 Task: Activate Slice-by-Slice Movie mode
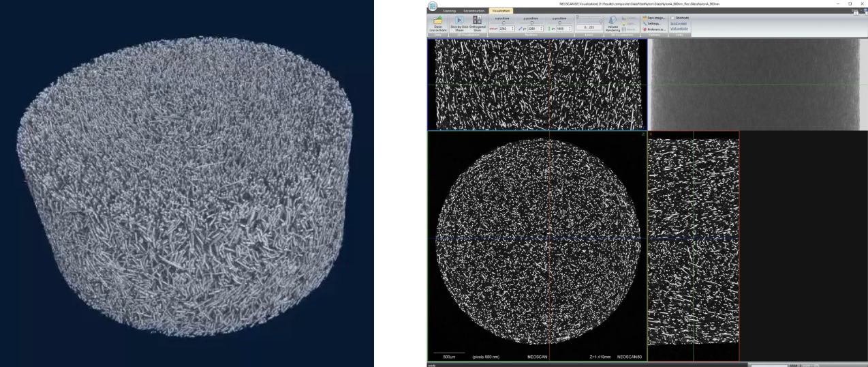pyautogui.click(x=459, y=21)
